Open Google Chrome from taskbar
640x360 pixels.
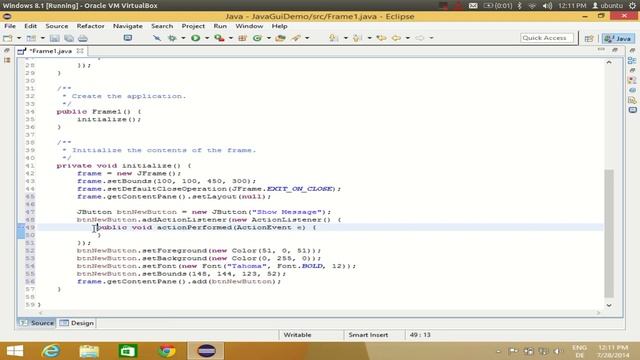[x=167, y=351]
